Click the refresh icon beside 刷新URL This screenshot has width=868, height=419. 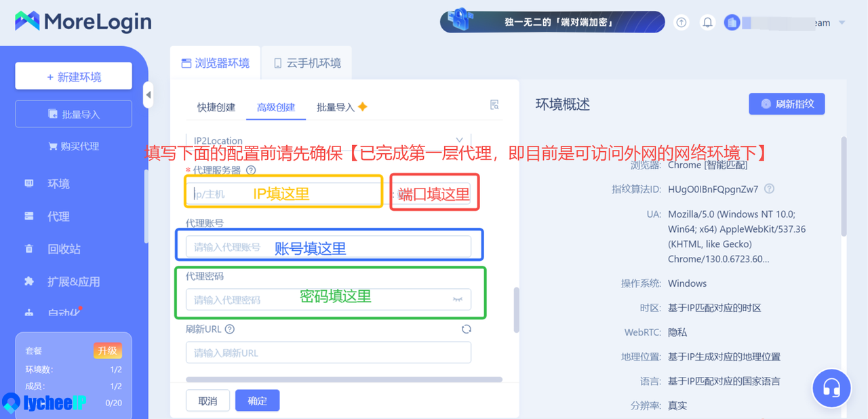[x=466, y=329]
